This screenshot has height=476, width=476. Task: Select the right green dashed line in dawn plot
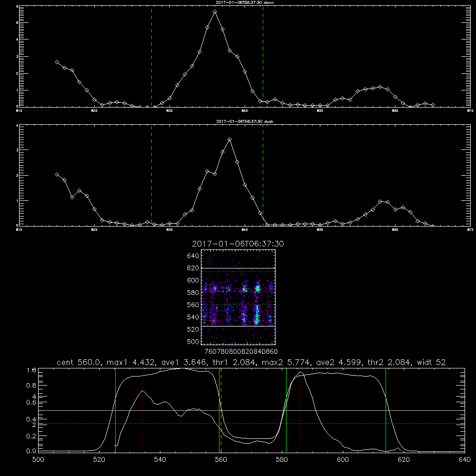coord(263,56)
